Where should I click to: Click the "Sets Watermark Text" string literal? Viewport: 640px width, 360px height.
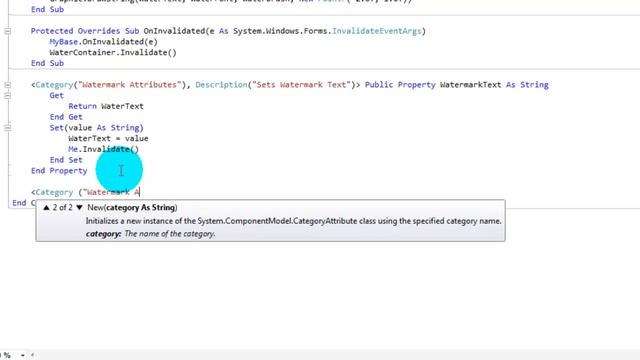tap(302, 84)
